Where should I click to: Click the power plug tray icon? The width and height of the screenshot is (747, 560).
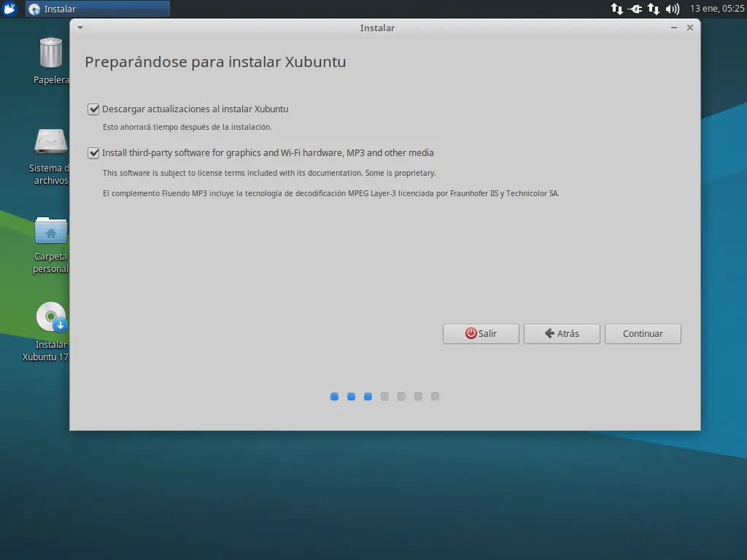[x=635, y=9]
